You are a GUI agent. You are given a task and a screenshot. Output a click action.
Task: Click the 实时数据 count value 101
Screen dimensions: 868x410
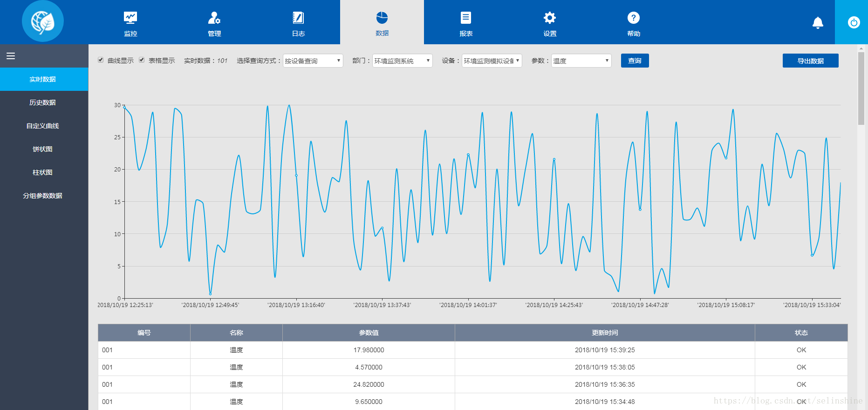coord(222,61)
